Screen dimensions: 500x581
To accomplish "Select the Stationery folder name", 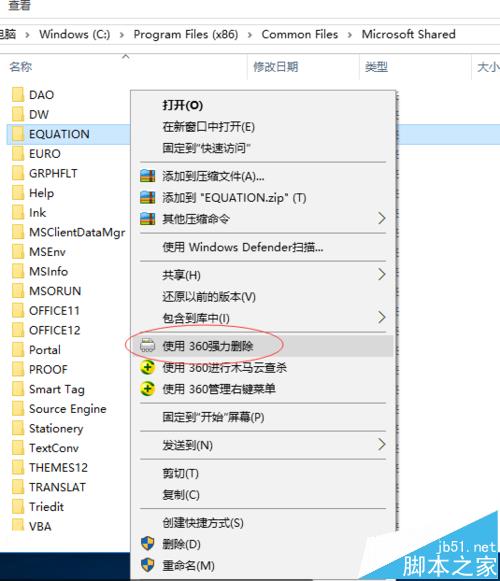I will (x=56, y=429).
